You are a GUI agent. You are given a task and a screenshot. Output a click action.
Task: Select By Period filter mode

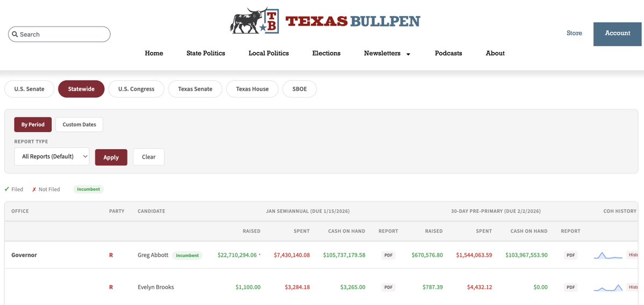(x=33, y=124)
